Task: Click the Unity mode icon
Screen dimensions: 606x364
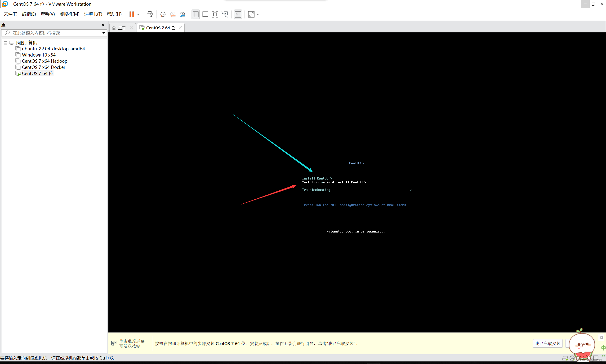Action: click(225, 14)
